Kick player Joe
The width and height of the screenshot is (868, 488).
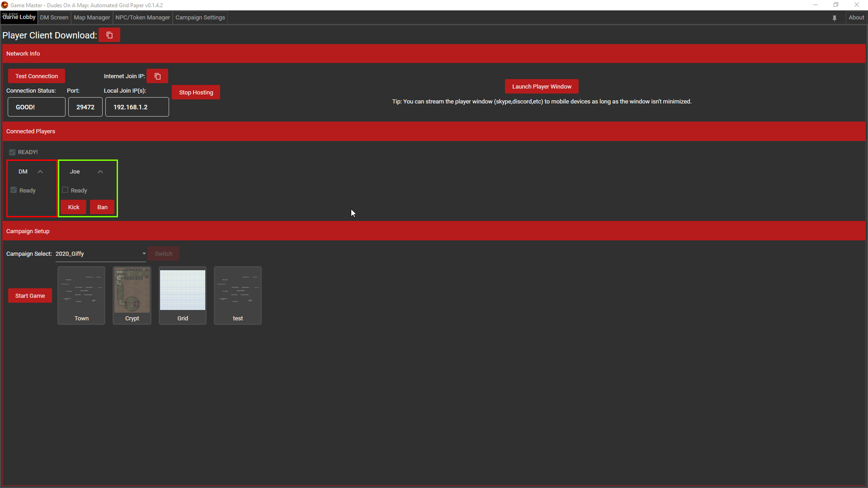(73, 207)
